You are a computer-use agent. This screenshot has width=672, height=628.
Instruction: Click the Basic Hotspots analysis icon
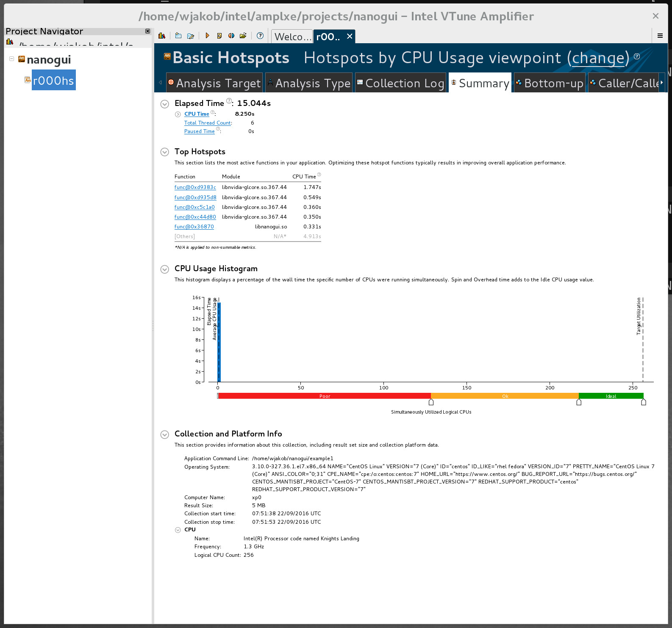pyautogui.click(x=167, y=56)
